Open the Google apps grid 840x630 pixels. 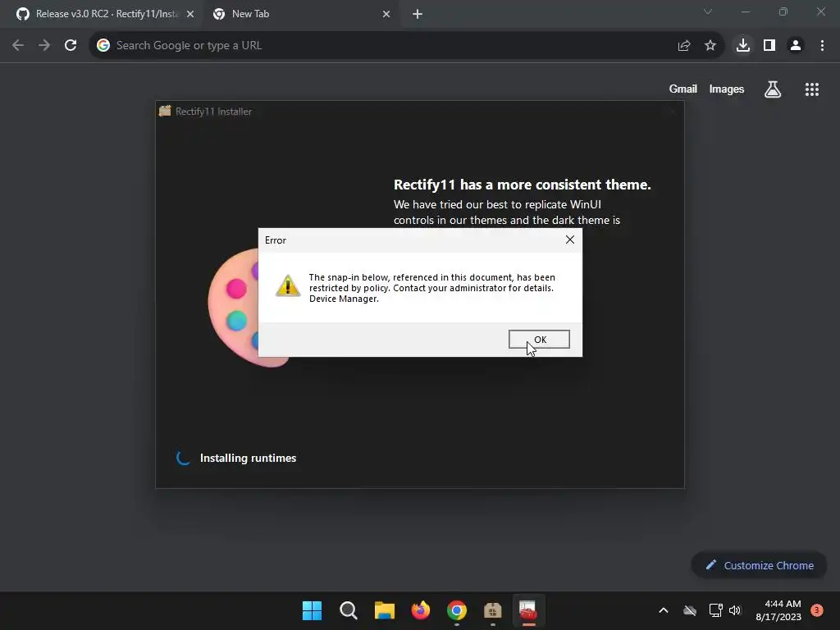[x=811, y=89]
